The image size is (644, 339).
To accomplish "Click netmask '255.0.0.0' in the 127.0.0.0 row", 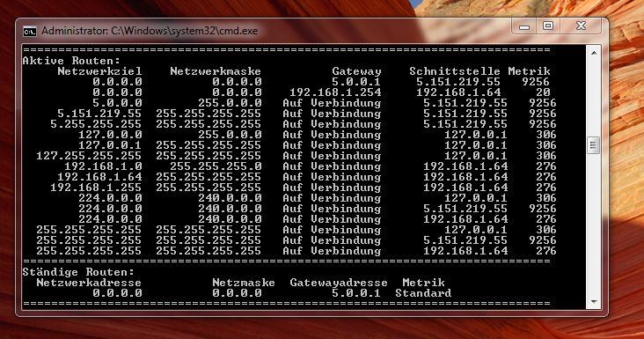I will (230, 135).
